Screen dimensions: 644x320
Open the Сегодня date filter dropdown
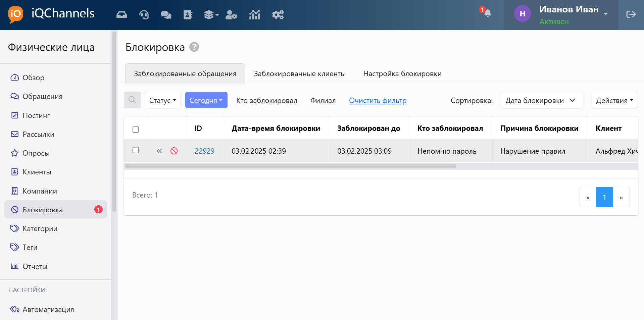click(x=206, y=100)
